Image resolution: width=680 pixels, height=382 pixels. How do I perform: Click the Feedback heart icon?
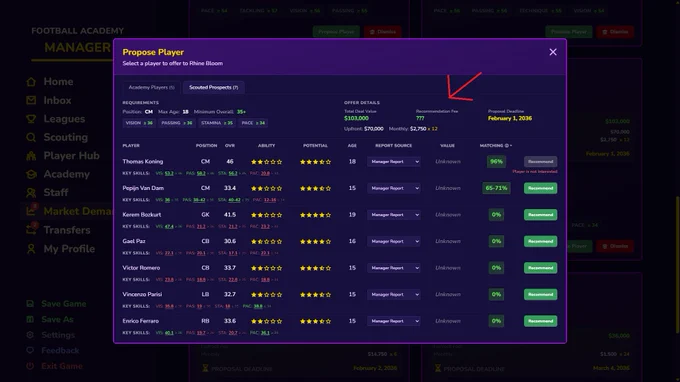point(30,350)
